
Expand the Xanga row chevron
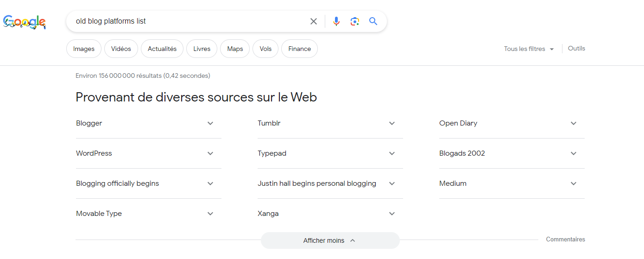tap(392, 214)
